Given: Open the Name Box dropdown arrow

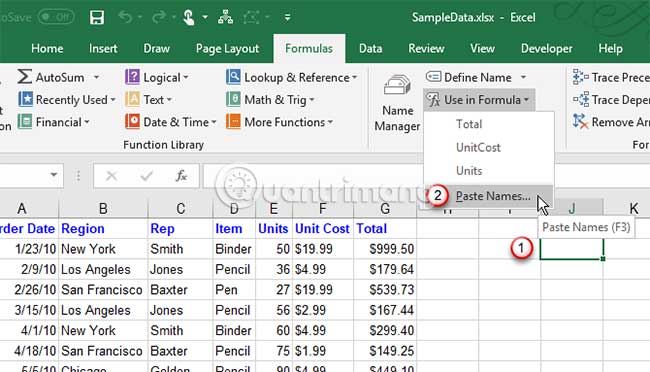Looking at the screenshot, I should pos(53,175).
